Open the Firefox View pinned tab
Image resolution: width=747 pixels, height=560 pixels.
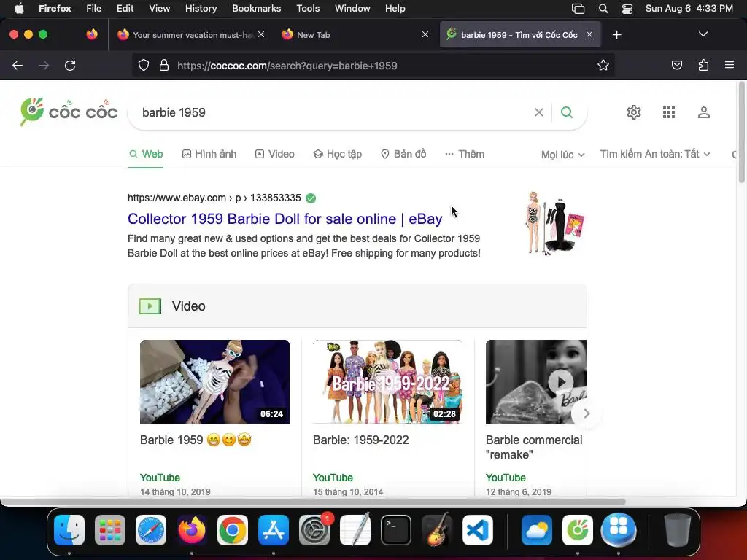coord(92,34)
